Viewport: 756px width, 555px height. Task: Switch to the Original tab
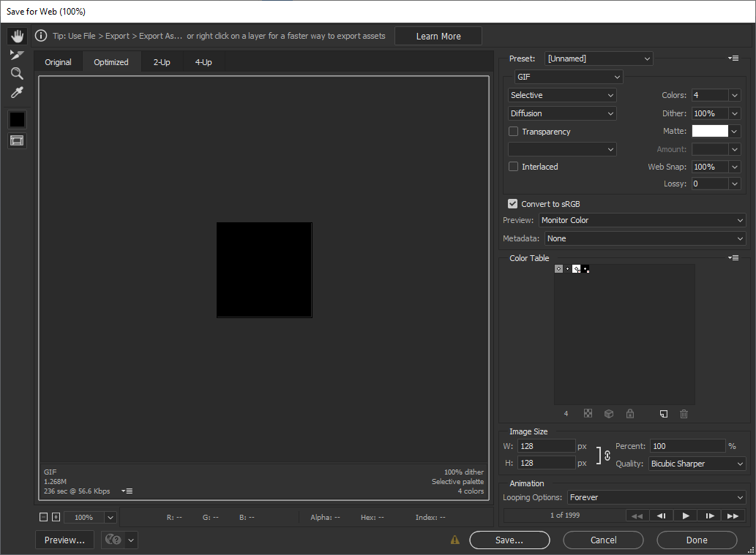(x=58, y=62)
